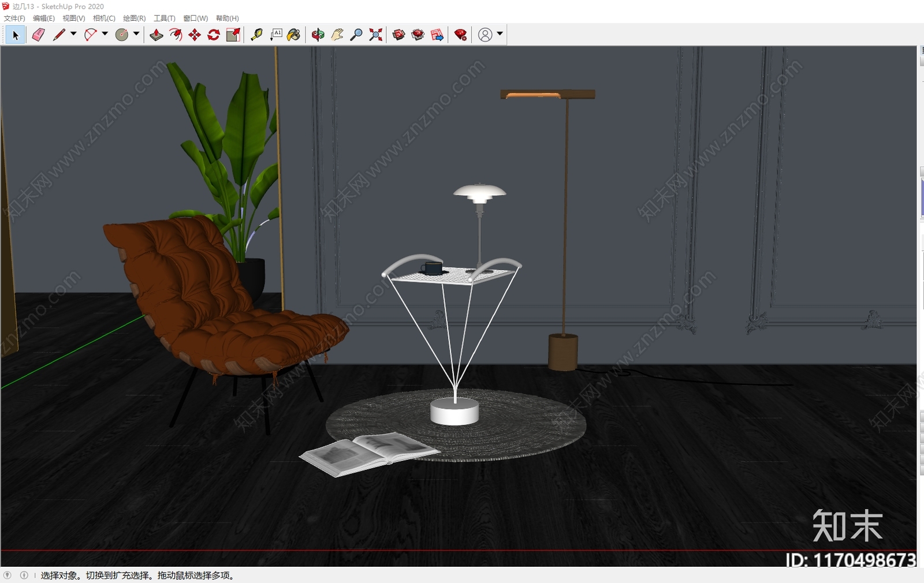Open the Extension Manager ruby icon
Viewport: 924px width, 583px height.
460,35
